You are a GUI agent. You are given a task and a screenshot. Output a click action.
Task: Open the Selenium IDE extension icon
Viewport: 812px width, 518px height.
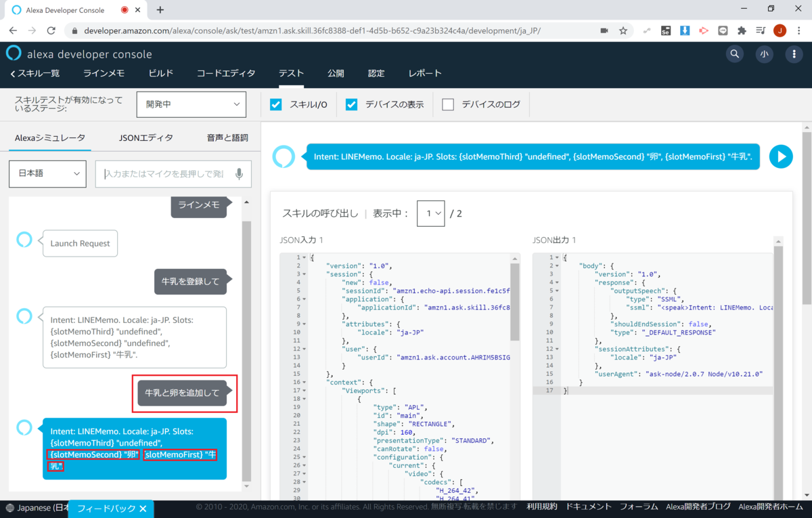tap(667, 30)
